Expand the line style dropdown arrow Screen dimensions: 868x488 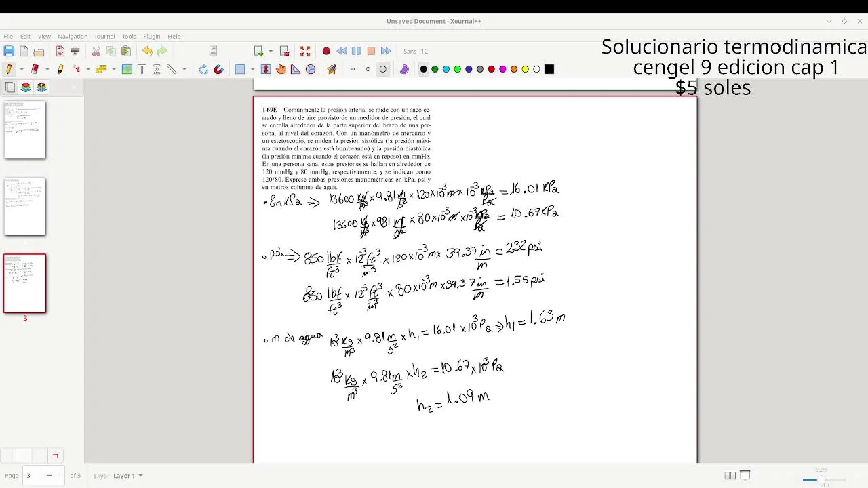tap(184, 69)
